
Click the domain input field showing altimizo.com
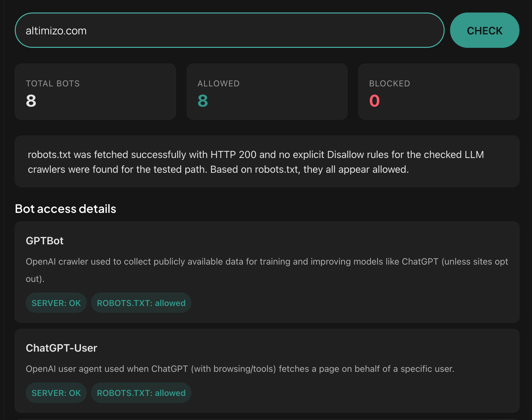(x=225, y=30)
